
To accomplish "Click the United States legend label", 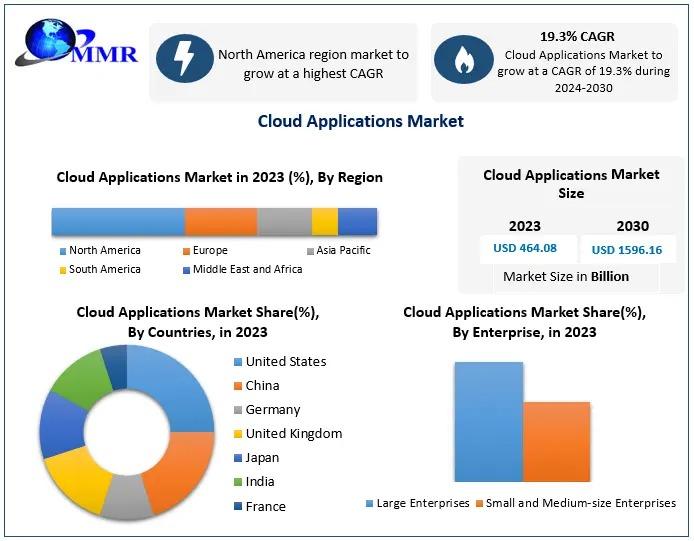I will click(286, 362).
